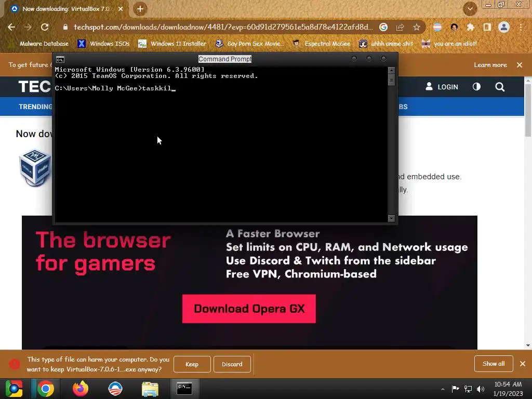The image size is (532, 399).
Task: Share this page via share icon
Action: point(400,27)
